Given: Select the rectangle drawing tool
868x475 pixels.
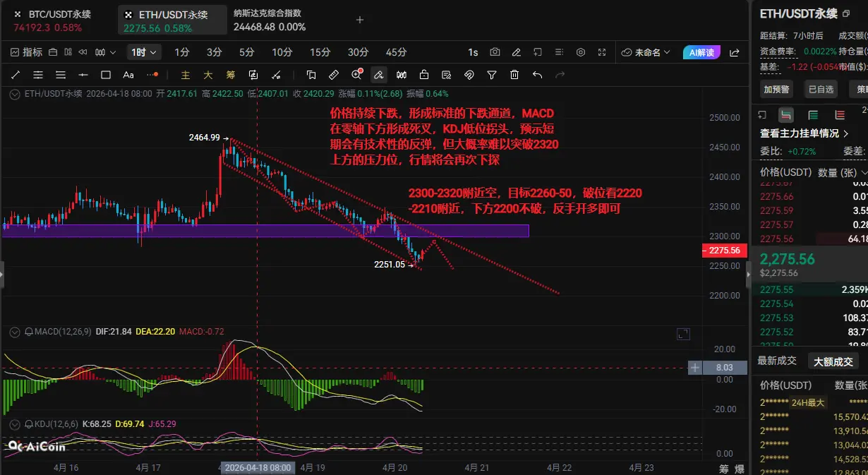Looking at the screenshot, I should pos(106,75).
